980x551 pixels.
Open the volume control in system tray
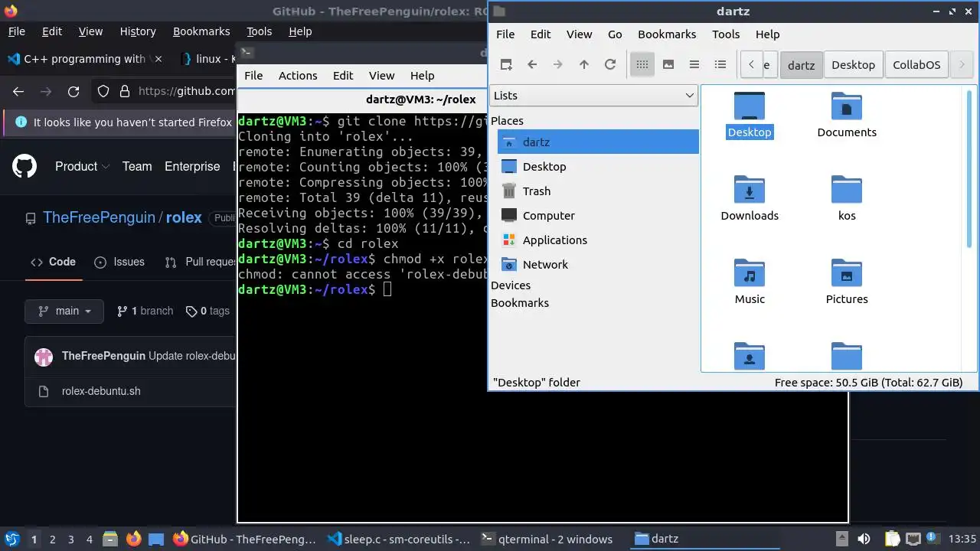(x=864, y=539)
